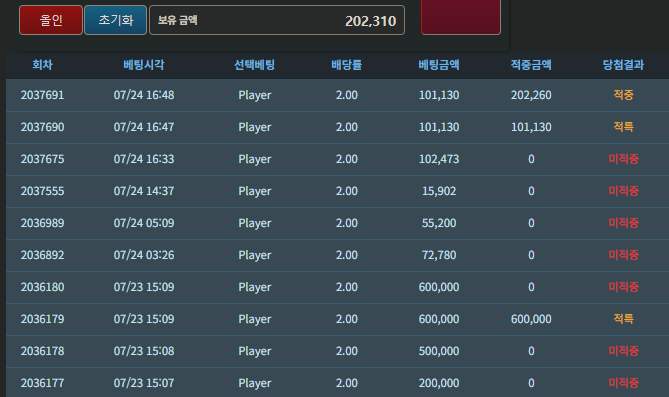Click the blue 초기화 button
The width and height of the screenshot is (669, 397).
116,20
